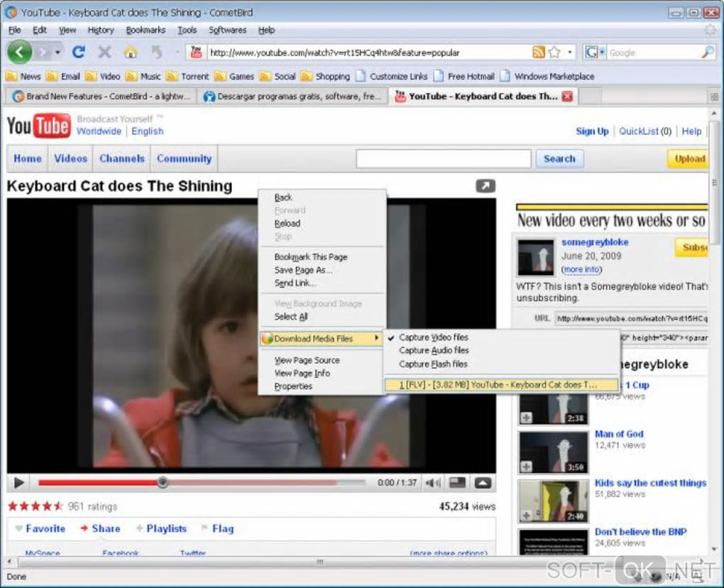Click the YouTube site icon in address bar

pos(196,52)
